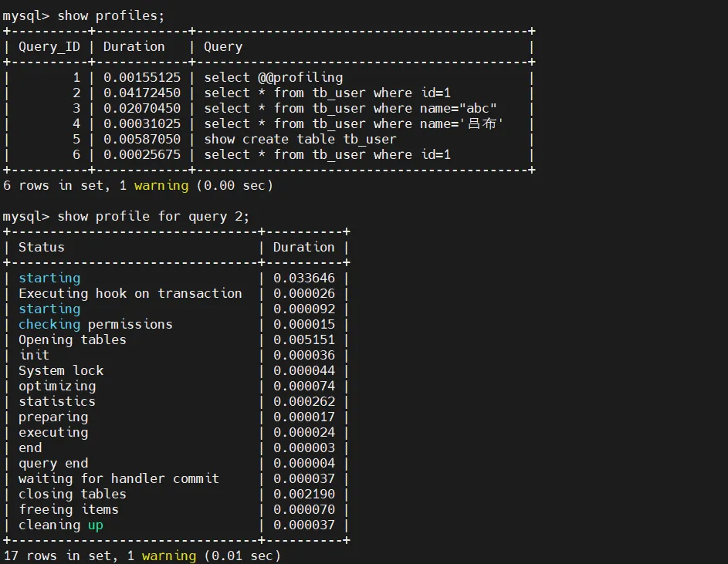Select the "select @@profiling" query text
The height and width of the screenshot is (564, 728).
click(x=273, y=77)
